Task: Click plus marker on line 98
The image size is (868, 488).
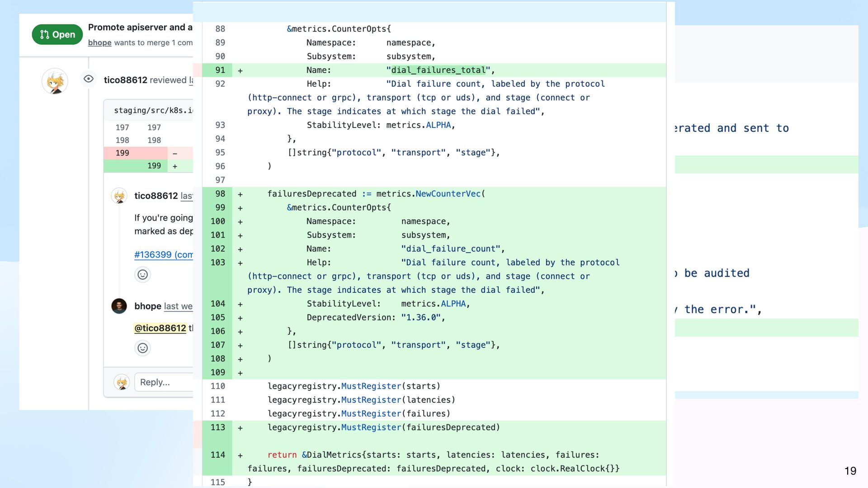Action: (x=240, y=194)
